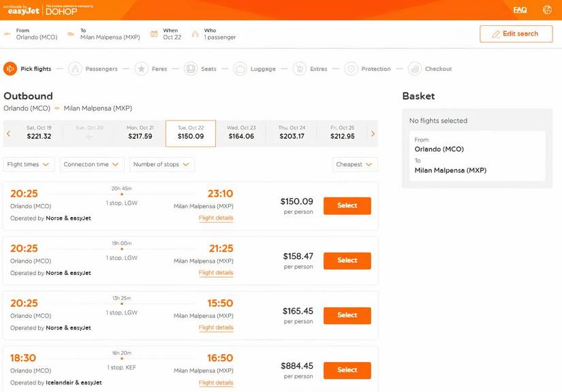Open Flight details for 21:25 arrival
562x392 pixels.
(x=216, y=272)
